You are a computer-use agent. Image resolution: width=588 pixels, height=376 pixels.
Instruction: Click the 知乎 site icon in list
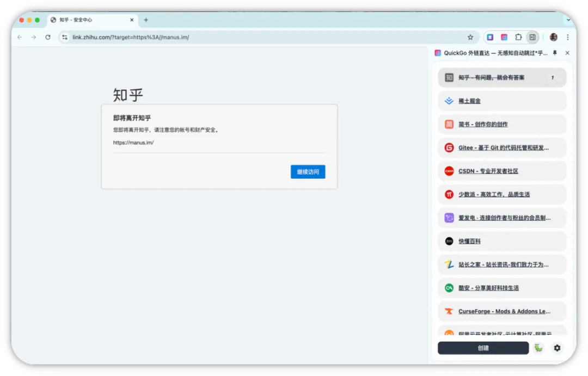point(449,78)
